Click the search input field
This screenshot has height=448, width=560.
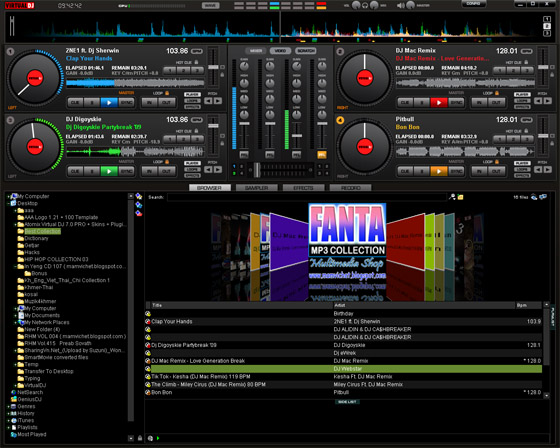click(307, 197)
